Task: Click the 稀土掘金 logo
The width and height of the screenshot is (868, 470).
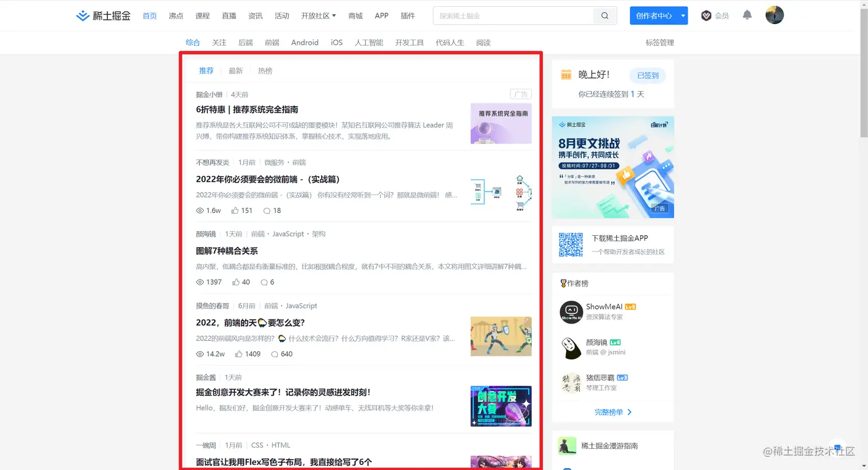Action: 103,15
